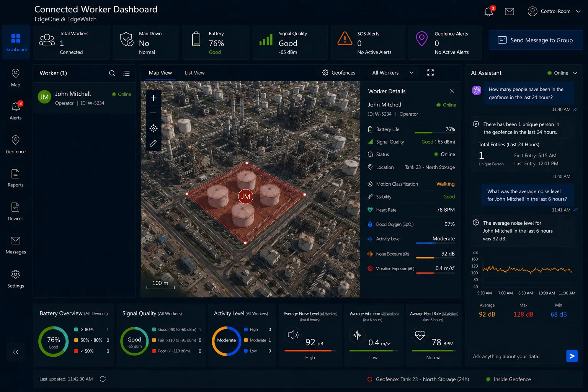This screenshot has width=588, height=392.
Task: Click Location Tank 23 - North Storage
Action: pos(430,167)
